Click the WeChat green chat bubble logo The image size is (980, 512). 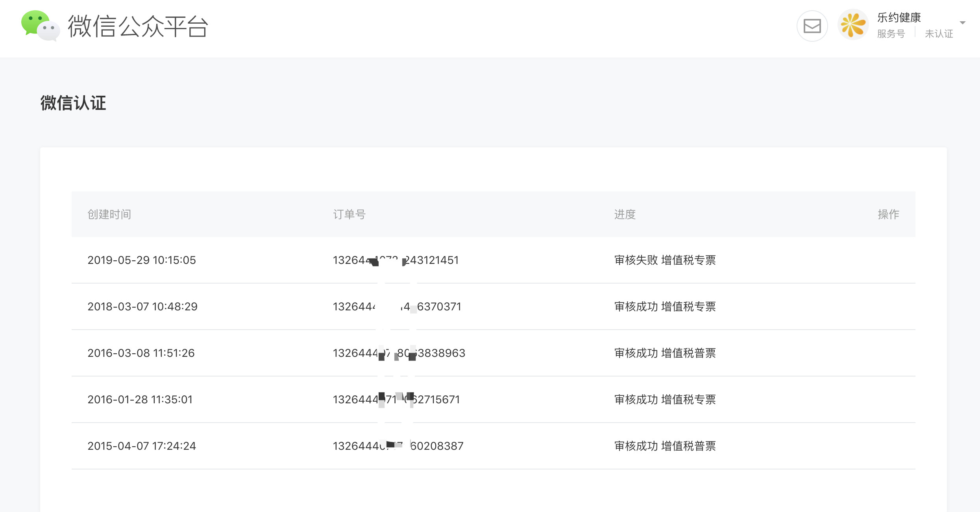coord(40,26)
